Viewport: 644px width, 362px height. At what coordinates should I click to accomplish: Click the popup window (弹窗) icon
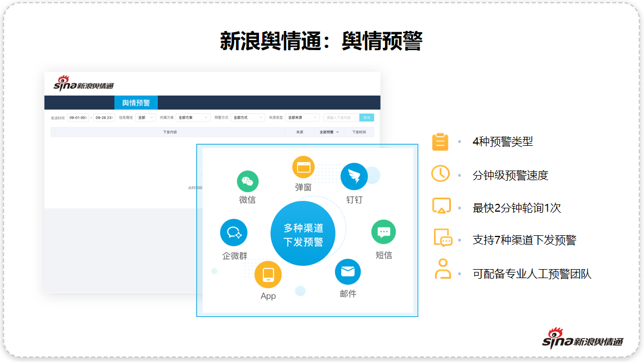[303, 167]
